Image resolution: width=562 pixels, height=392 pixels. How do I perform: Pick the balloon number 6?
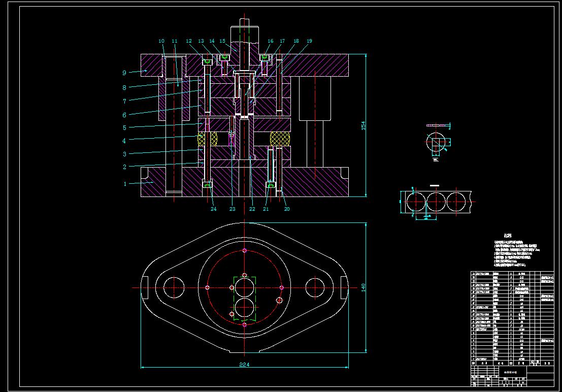pos(124,115)
